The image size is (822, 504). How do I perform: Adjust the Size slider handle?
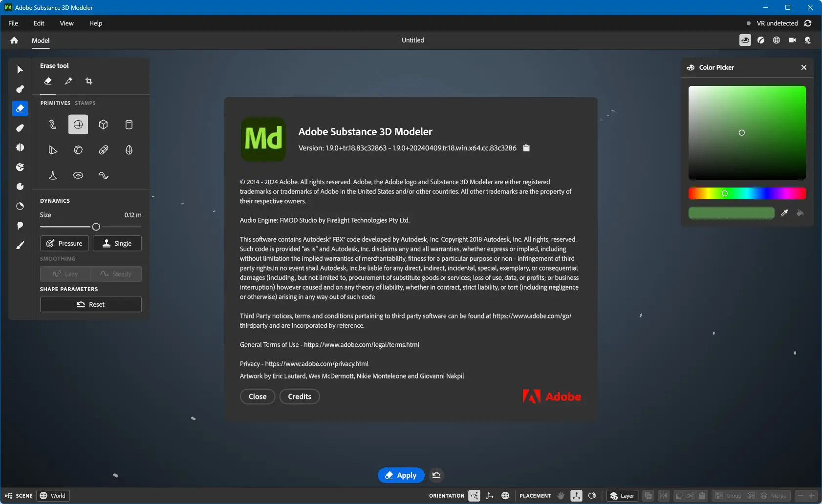96,227
